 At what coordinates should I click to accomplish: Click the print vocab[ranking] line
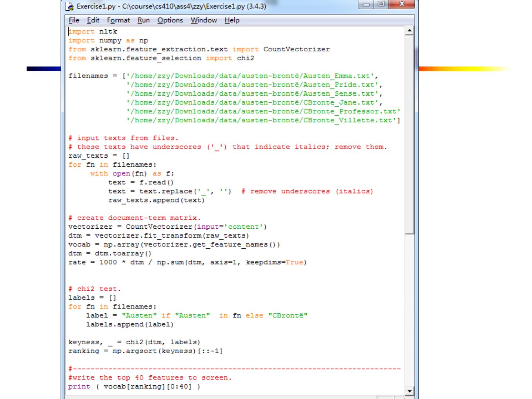click(x=134, y=386)
